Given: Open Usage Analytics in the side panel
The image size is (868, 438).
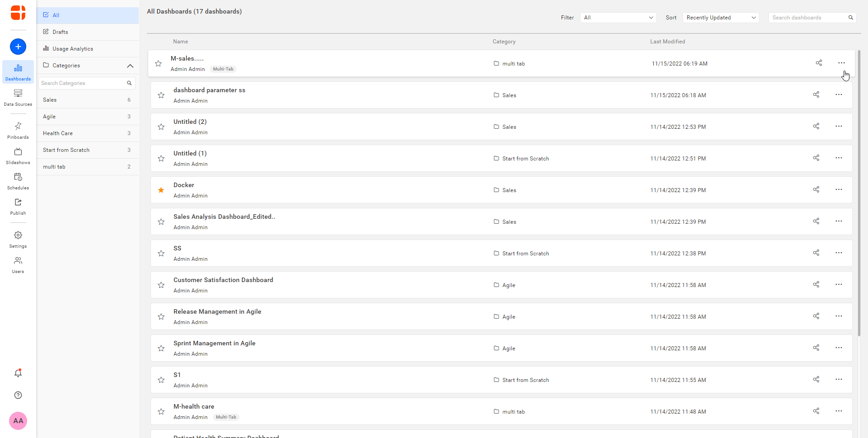Looking at the screenshot, I should pyautogui.click(x=72, y=49).
